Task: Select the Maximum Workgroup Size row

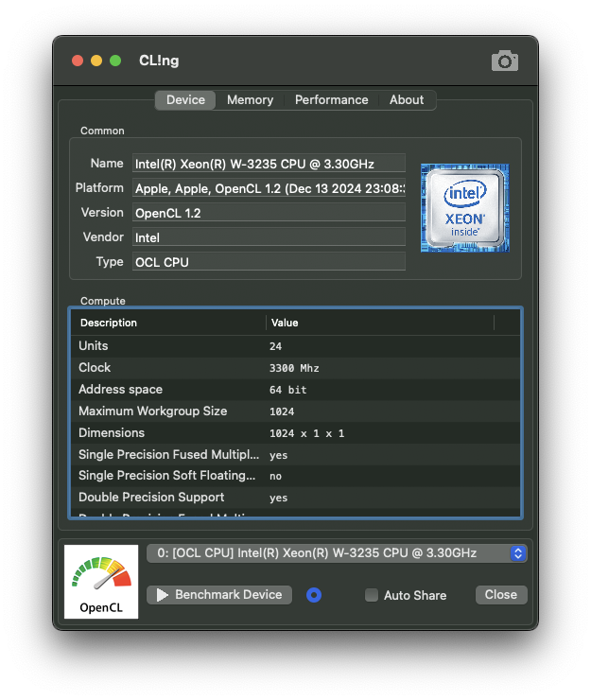Action: (x=295, y=411)
